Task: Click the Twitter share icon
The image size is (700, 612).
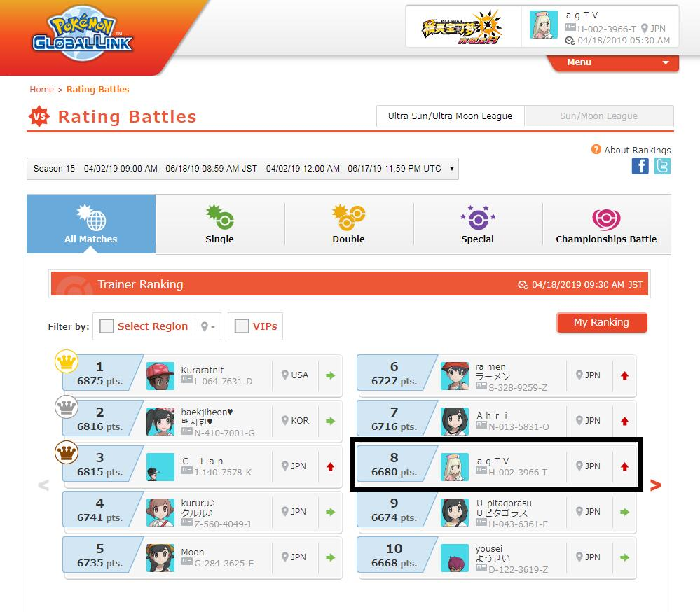Action: [662, 166]
